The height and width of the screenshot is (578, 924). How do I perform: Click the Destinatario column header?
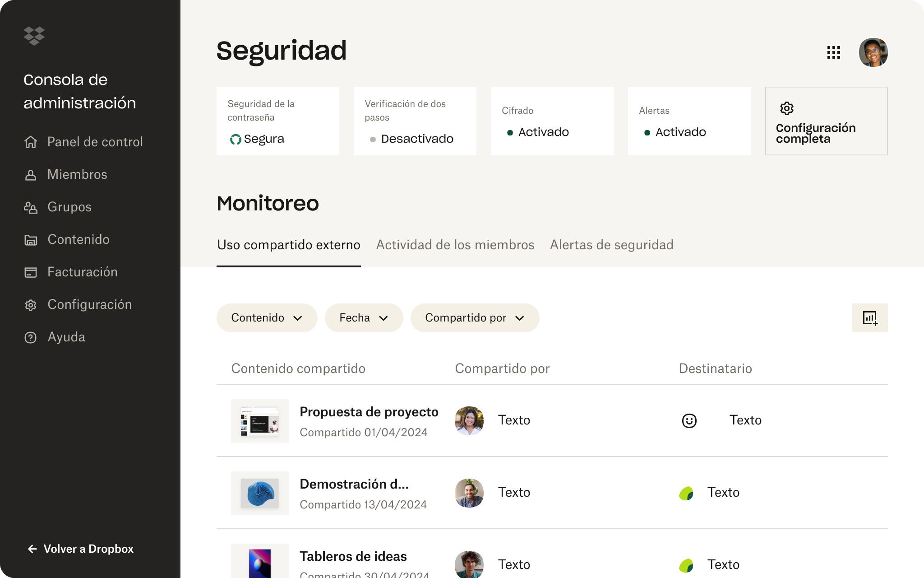(715, 368)
